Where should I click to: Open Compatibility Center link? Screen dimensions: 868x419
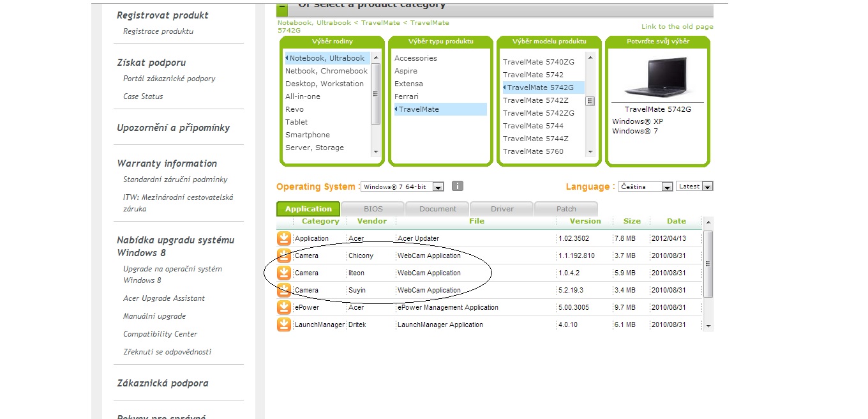(x=160, y=334)
